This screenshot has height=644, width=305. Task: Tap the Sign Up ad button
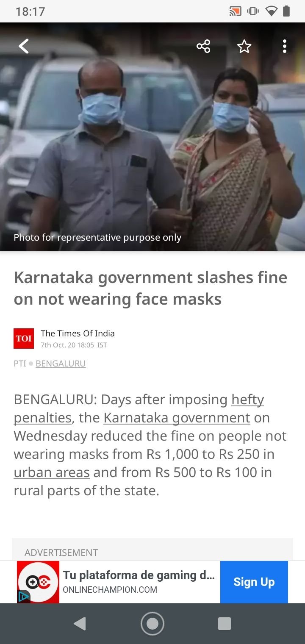(254, 582)
